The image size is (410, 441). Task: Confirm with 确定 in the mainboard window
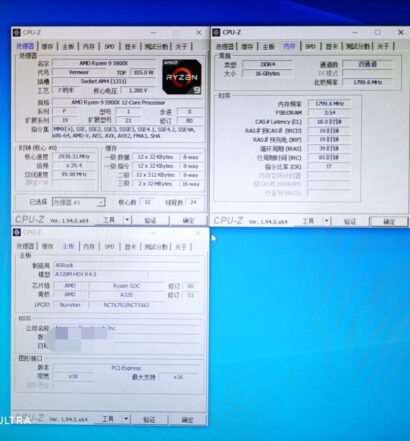(x=187, y=420)
